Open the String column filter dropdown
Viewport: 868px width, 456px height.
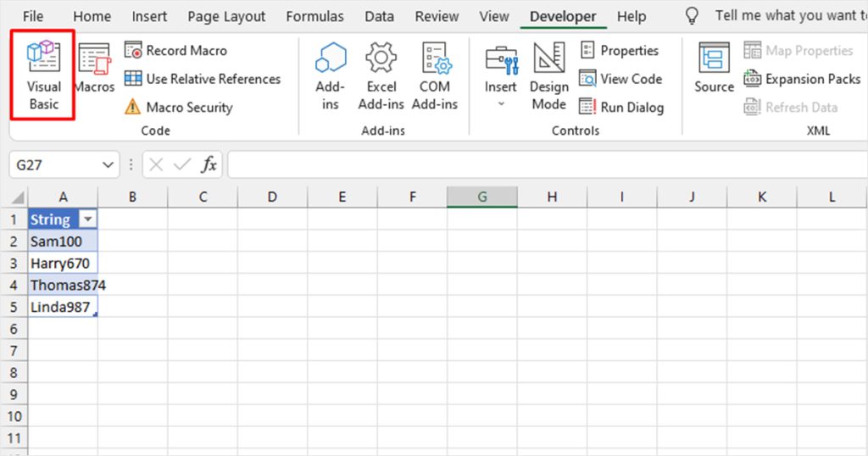pos(87,220)
